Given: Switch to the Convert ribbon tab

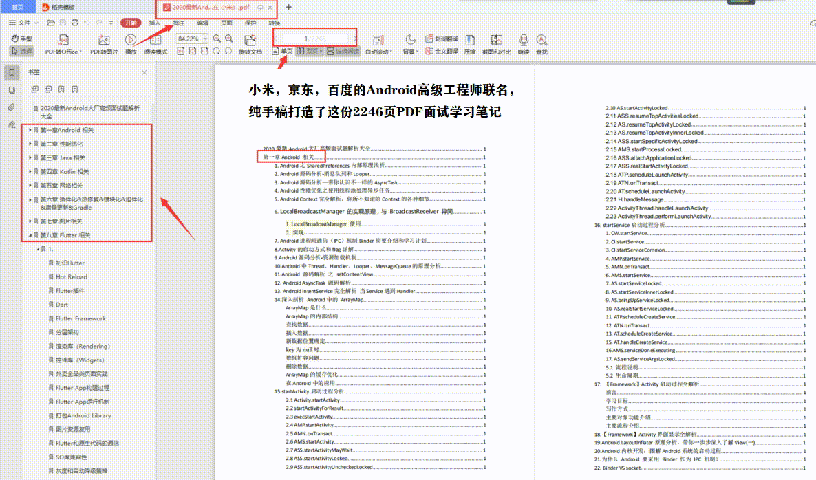Looking at the screenshot, I should (274, 23).
